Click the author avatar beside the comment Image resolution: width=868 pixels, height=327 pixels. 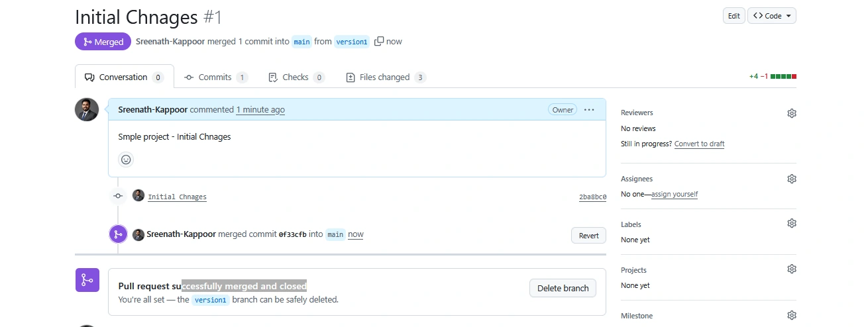click(x=87, y=110)
